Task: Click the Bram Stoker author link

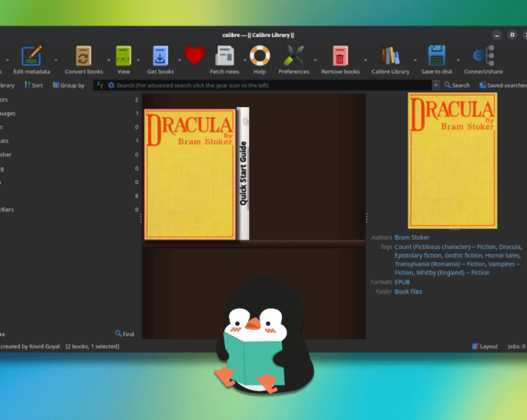Action: pyautogui.click(x=412, y=237)
